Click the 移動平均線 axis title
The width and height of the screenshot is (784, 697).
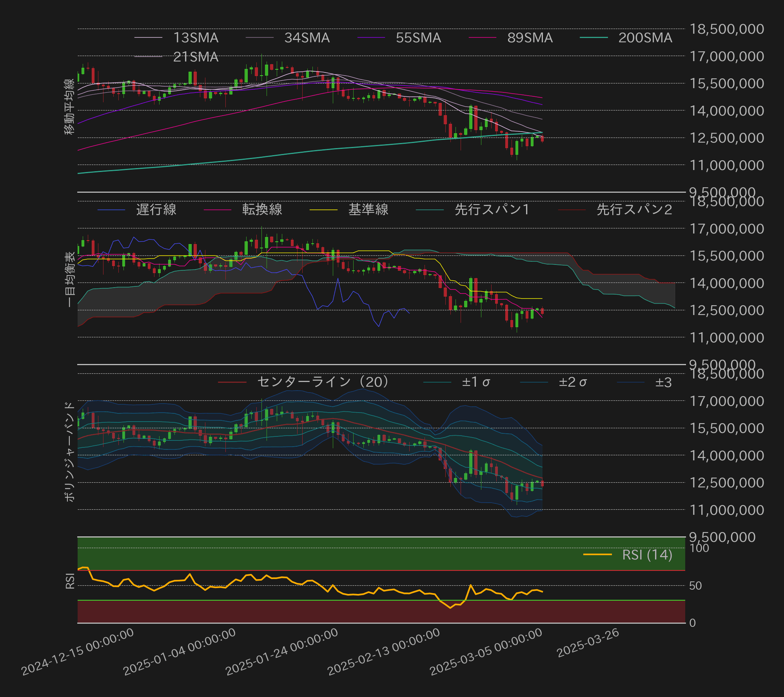tap(69, 107)
